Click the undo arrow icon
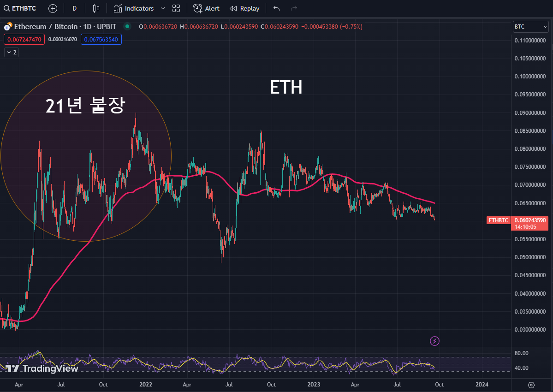Screen dimensions: 553x392 tap(276, 8)
